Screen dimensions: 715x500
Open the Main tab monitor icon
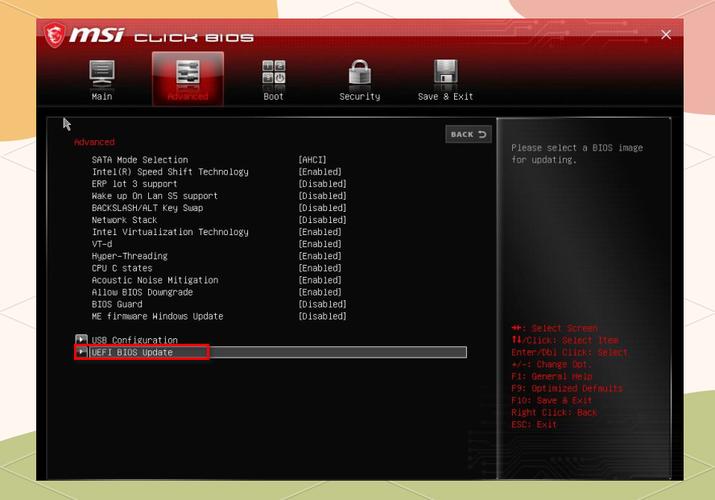[x=102, y=73]
